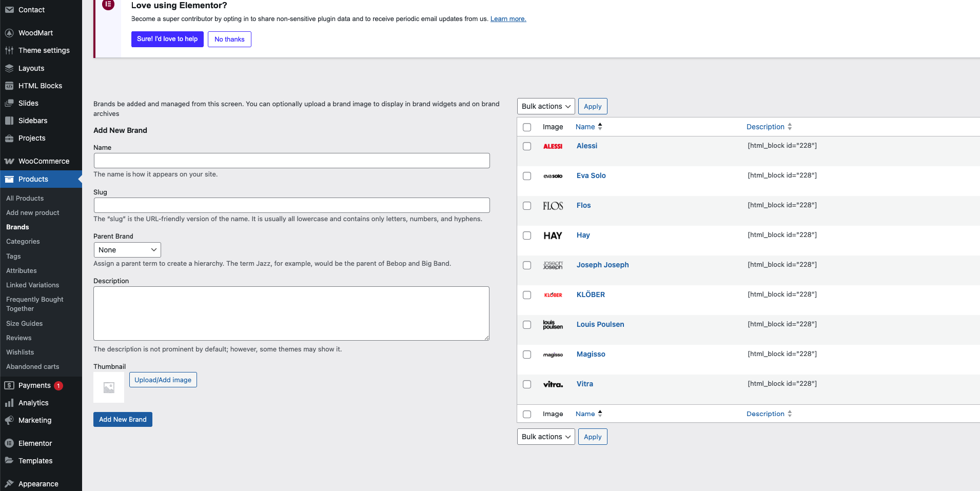This screenshot has width=980, height=491.
Task: Open the Parent Brand dropdown
Action: pyautogui.click(x=127, y=250)
